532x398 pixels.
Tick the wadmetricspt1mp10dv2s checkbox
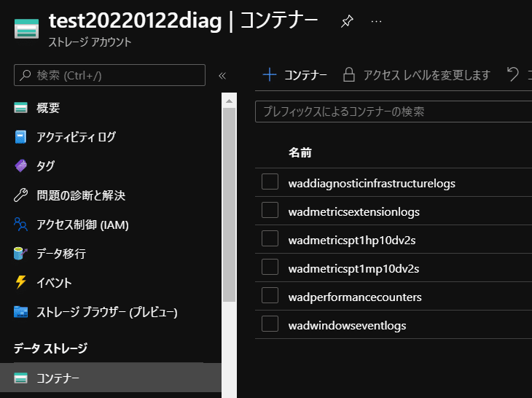click(x=270, y=267)
